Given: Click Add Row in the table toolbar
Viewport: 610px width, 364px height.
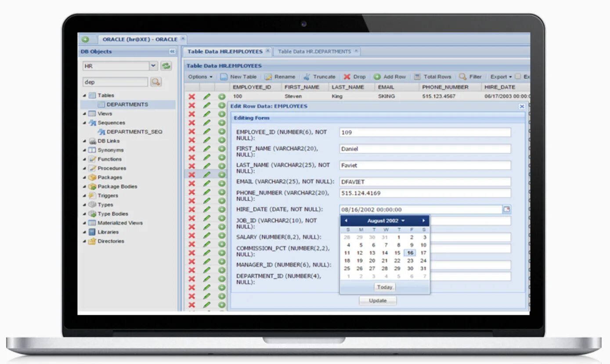Looking at the screenshot, I should pos(390,76).
